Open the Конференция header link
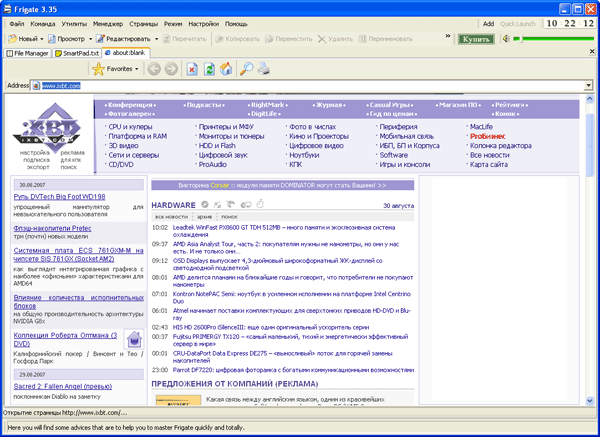Screen dimensions: 600x437 (130, 105)
